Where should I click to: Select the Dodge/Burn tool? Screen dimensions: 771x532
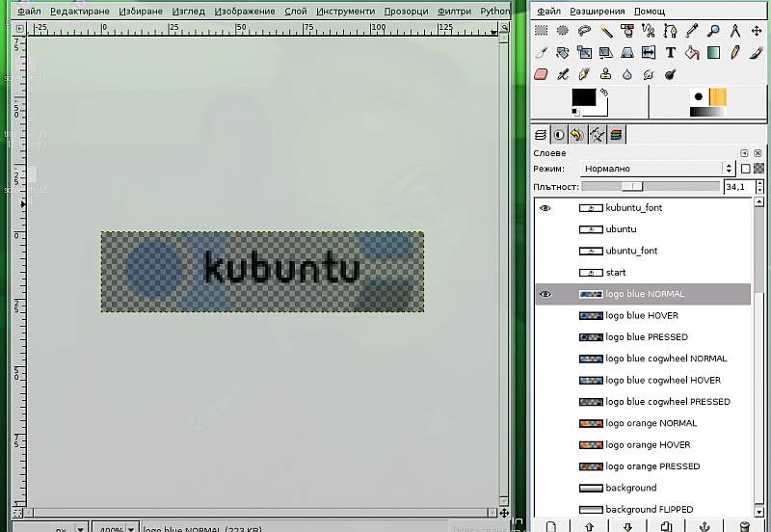(x=670, y=74)
